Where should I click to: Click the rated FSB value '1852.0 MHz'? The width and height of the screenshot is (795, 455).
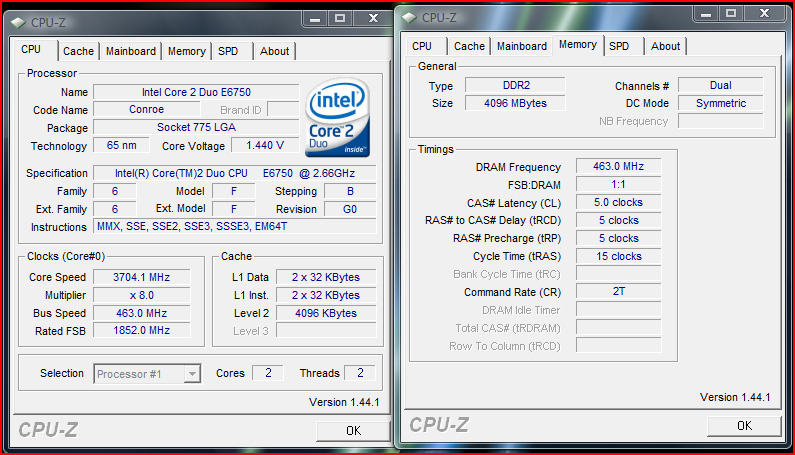click(141, 331)
